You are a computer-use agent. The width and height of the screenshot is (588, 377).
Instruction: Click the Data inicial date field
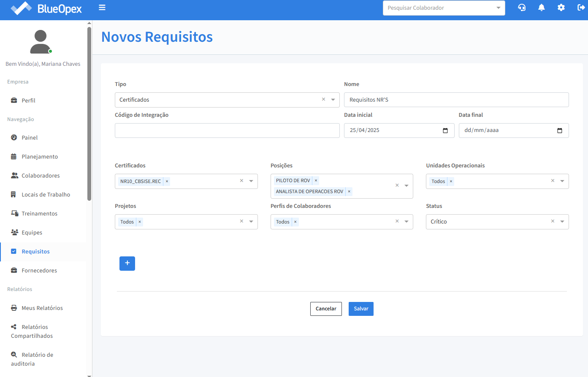pos(399,130)
